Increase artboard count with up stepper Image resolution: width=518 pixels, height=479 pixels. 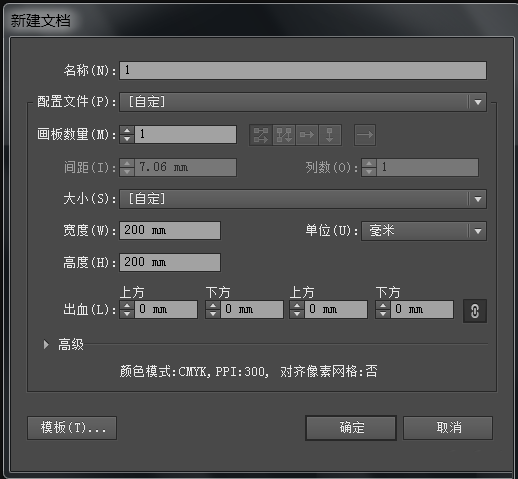coord(127,130)
